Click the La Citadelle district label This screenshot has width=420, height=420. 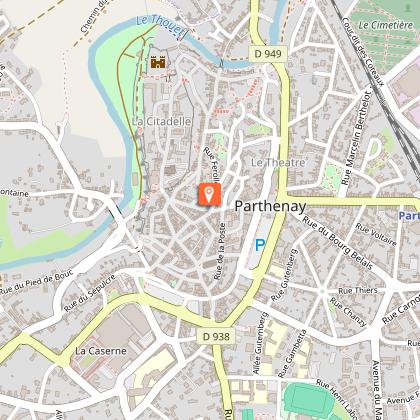(x=162, y=121)
